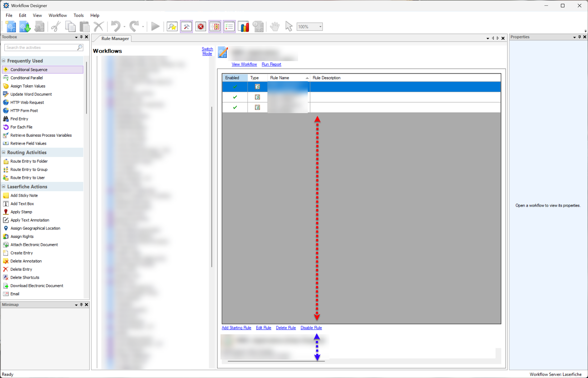The width and height of the screenshot is (588, 378).
Task: Open the 100% zoom level dropdown
Action: point(320,27)
